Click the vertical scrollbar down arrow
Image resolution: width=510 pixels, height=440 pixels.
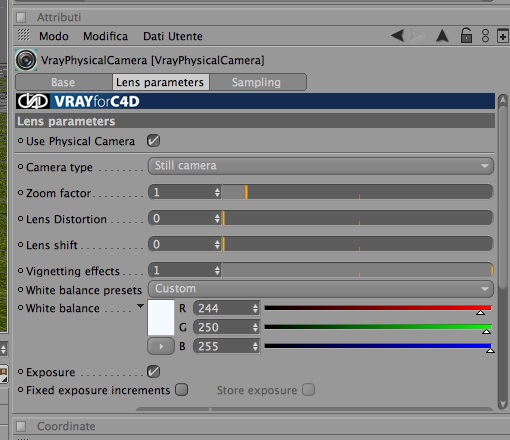click(x=503, y=404)
